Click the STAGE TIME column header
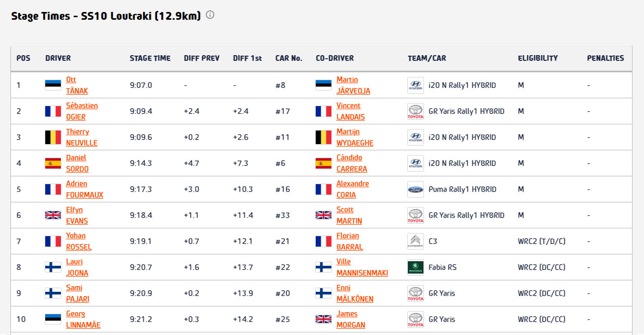Image resolution: width=644 pixels, height=335 pixels. coord(150,58)
